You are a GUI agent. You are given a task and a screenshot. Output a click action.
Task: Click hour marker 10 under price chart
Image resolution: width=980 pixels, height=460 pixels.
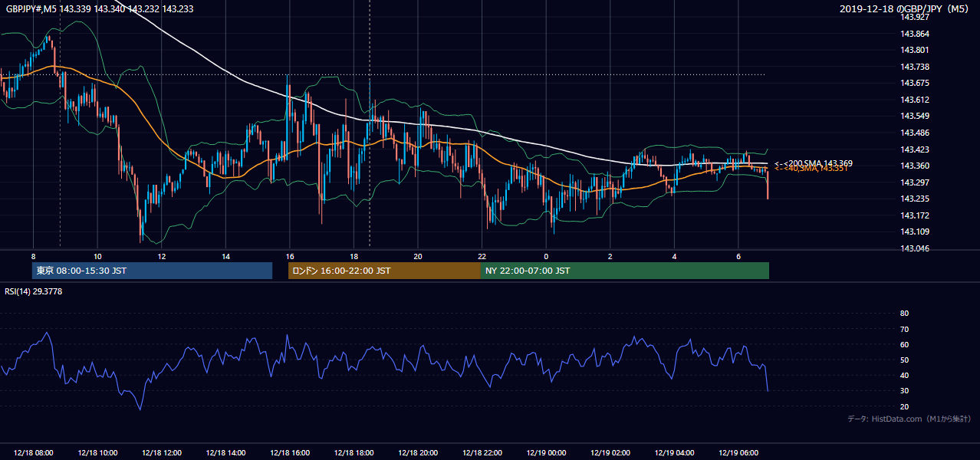pos(97,256)
